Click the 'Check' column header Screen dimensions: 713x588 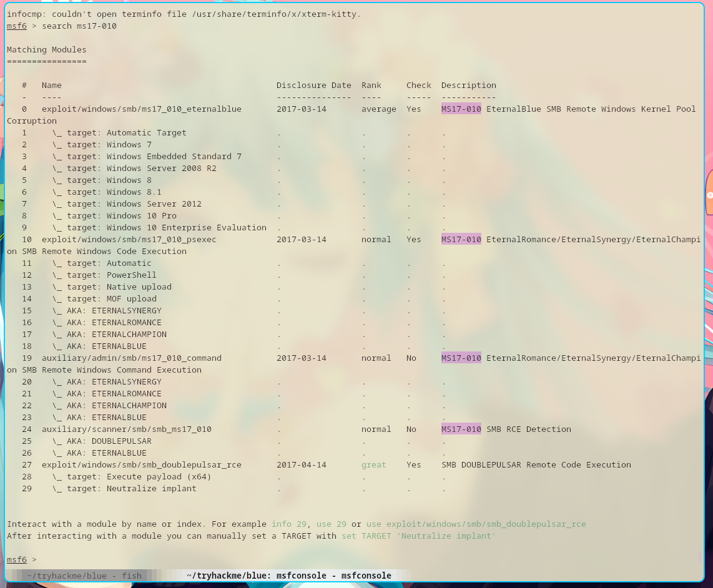tap(419, 86)
